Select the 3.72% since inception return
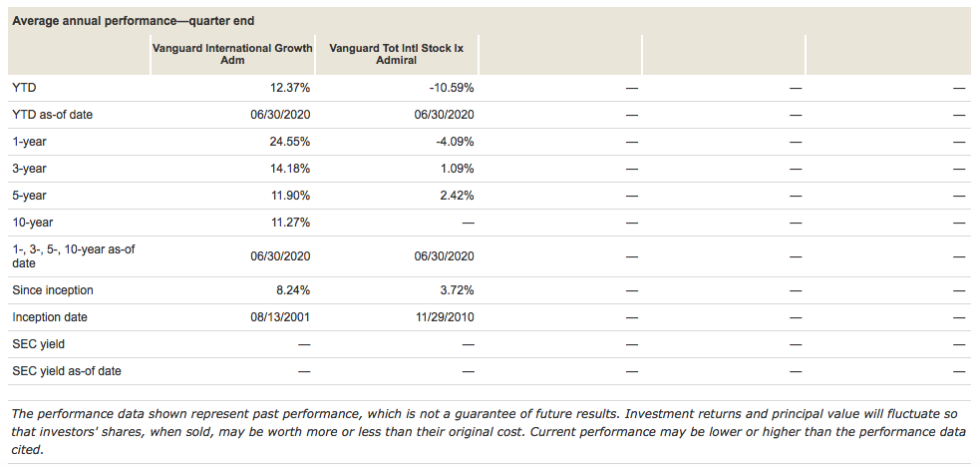The image size is (980, 466). click(x=456, y=290)
